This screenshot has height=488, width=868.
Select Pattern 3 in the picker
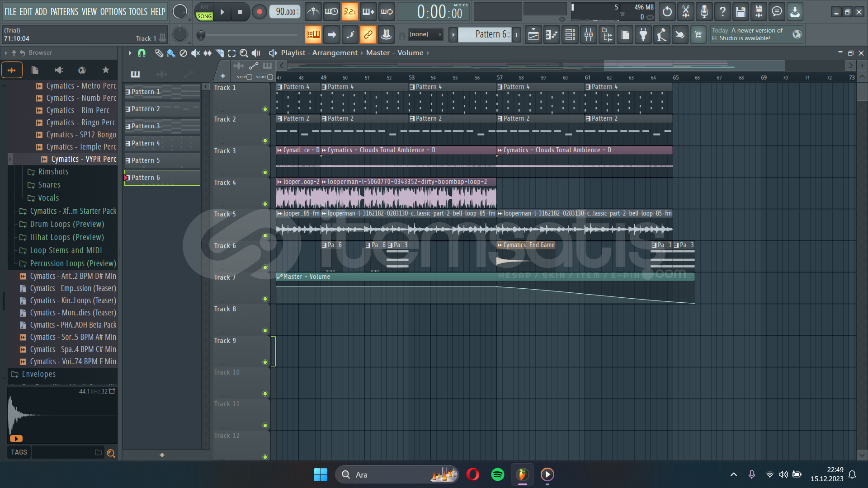point(162,126)
